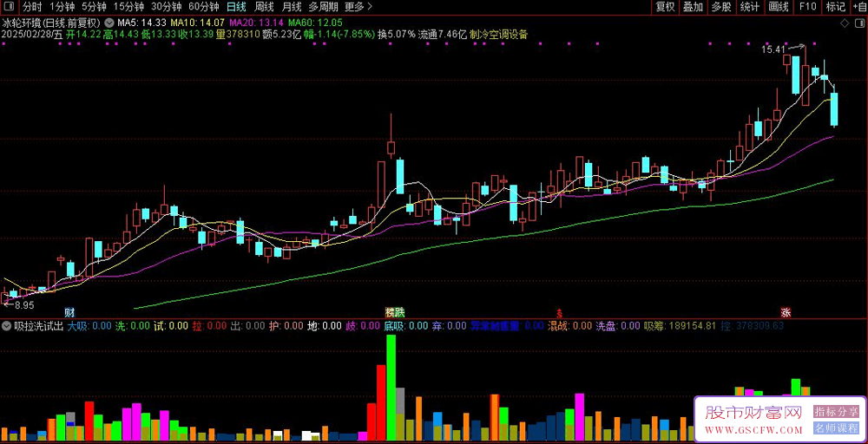Add stock via +自 button

pyautogui.click(x=858, y=7)
